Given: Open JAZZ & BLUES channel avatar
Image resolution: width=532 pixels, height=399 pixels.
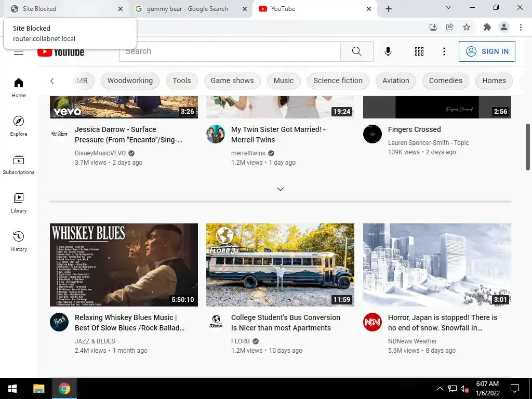Looking at the screenshot, I should [59, 322].
